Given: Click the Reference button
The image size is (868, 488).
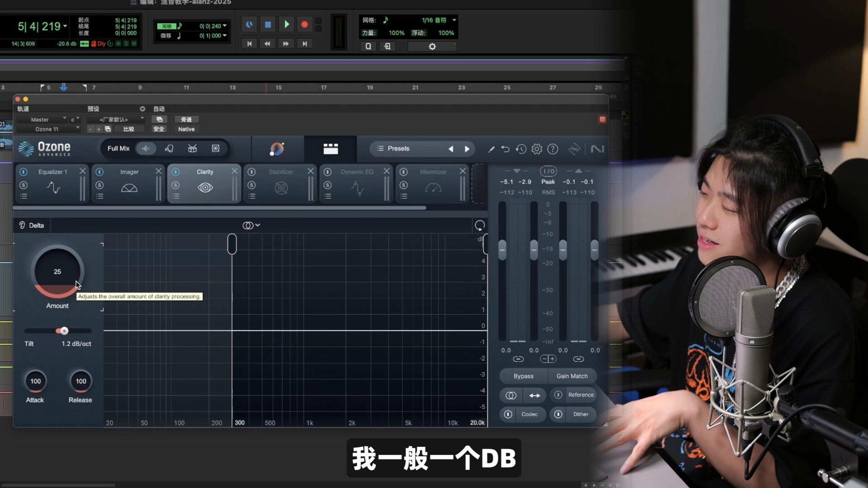Looking at the screenshot, I should (x=581, y=395).
